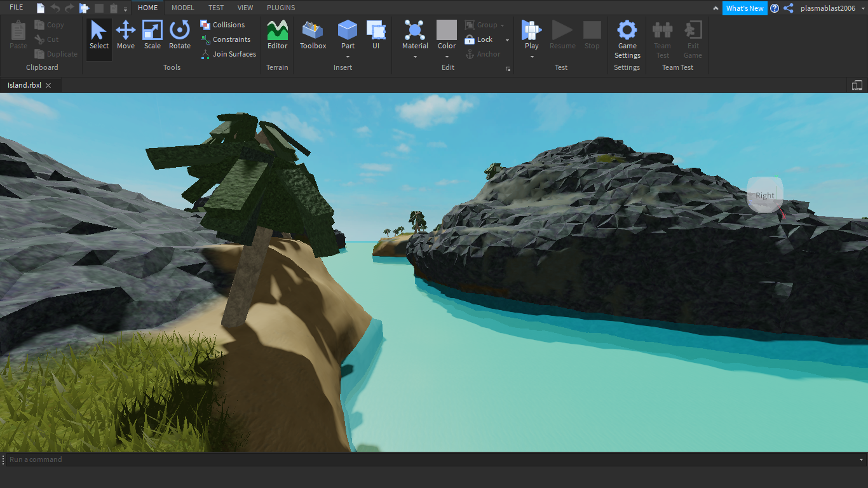This screenshot has width=868, height=488.
Task: Close the Island.rbxl tab
Action: pos(48,85)
